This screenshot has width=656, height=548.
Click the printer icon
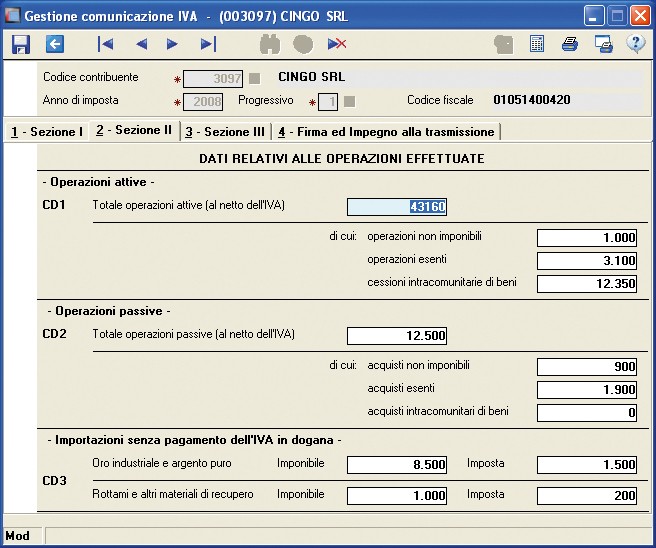click(570, 44)
